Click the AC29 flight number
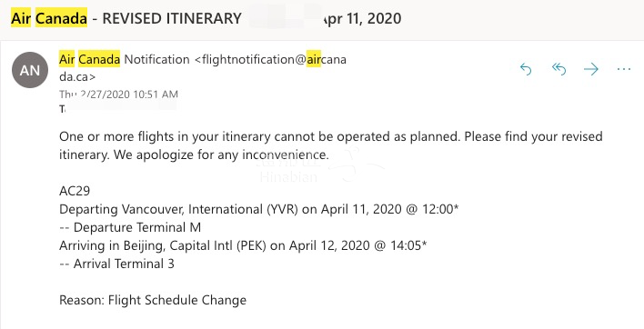The height and width of the screenshot is (329, 644). [75, 191]
